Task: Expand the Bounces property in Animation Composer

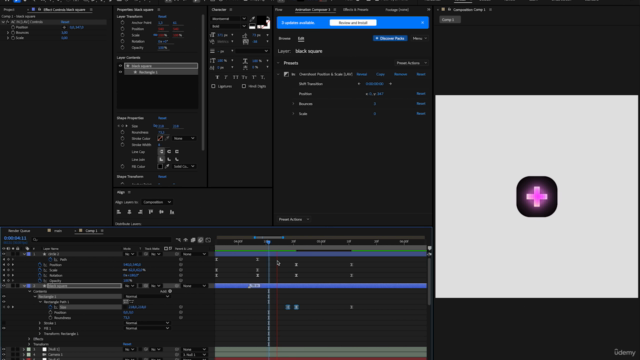Action: (293, 104)
